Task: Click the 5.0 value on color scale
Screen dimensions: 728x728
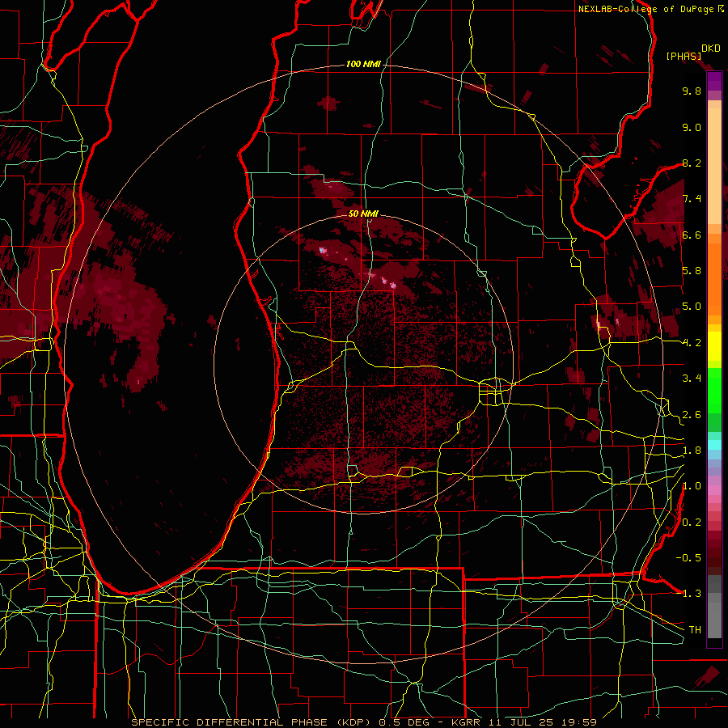Action: (692, 307)
